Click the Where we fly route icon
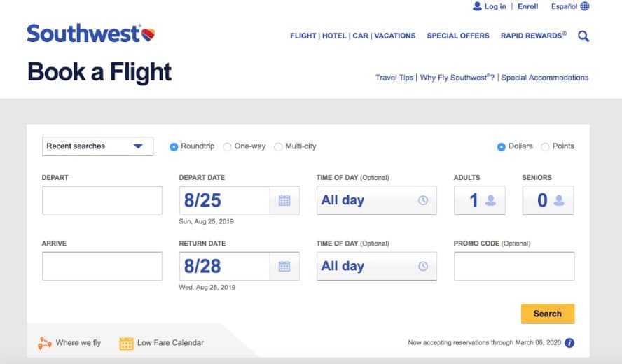 coord(44,343)
